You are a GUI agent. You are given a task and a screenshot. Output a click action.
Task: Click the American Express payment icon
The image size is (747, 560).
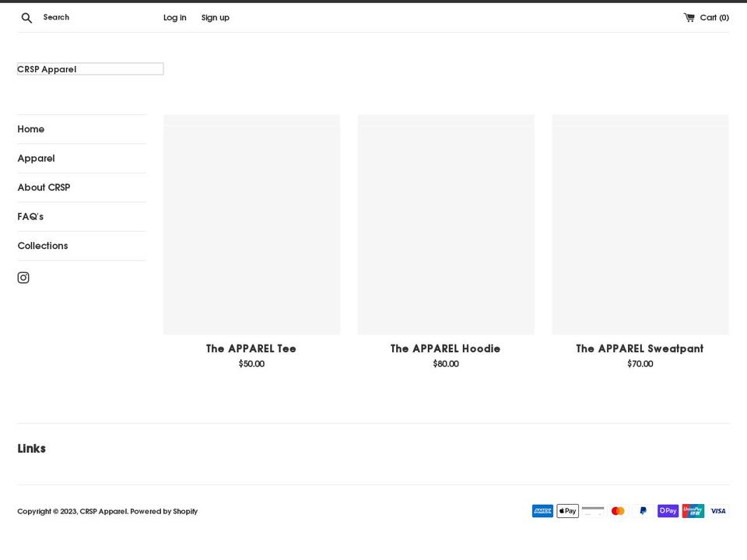coord(542,511)
